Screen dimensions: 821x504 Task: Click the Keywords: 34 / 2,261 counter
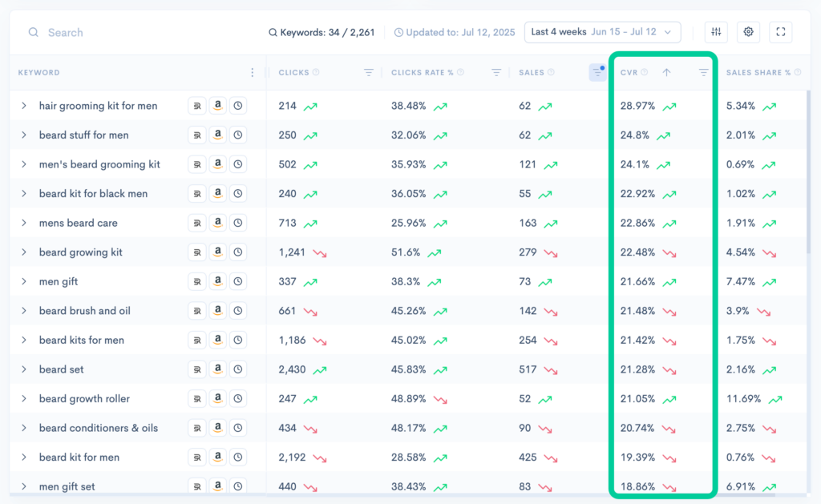322,32
